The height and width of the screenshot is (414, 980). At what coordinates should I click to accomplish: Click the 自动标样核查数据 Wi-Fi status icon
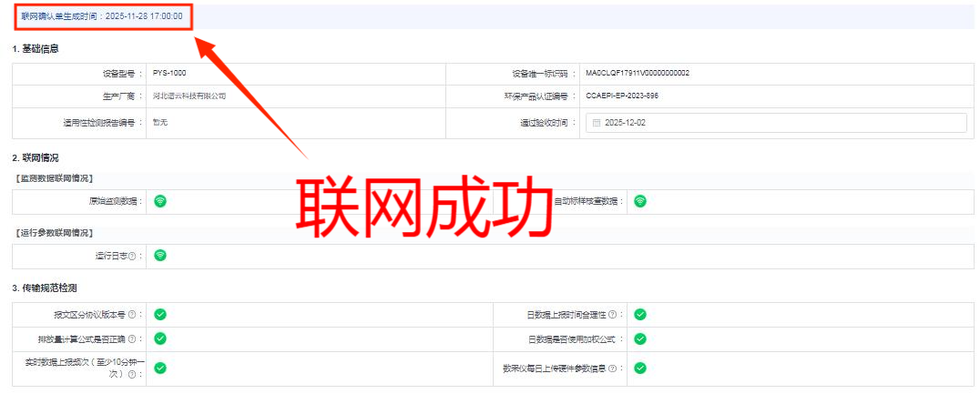click(640, 201)
